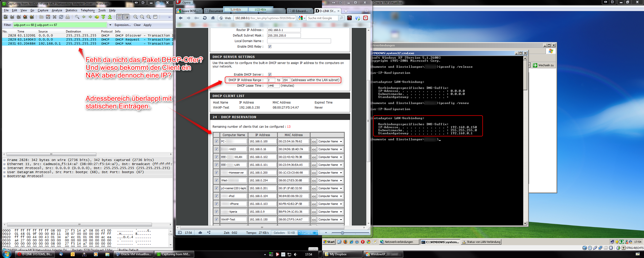Reload the D-Link page in Opera
The image size is (644, 258).
tap(205, 18)
